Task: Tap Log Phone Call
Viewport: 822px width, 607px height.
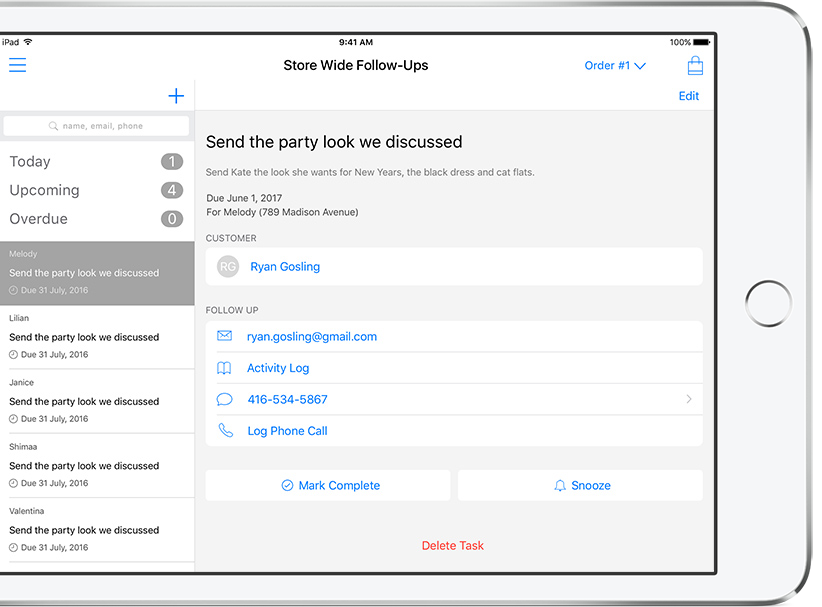Action: (x=287, y=431)
